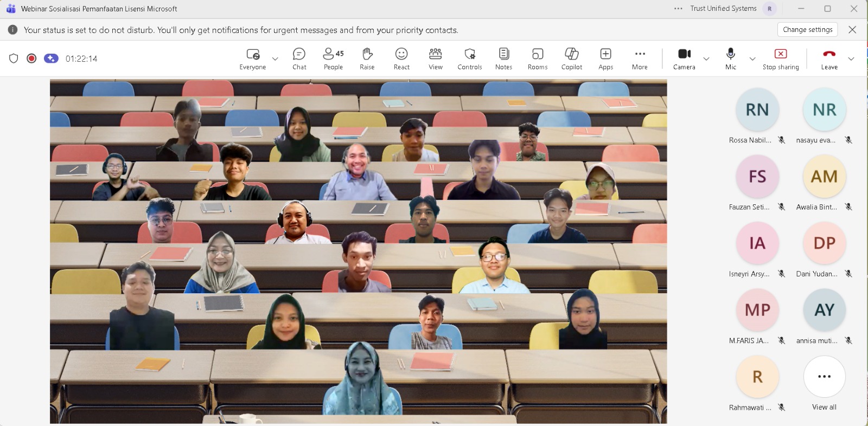Expand the Mic options arrow
This screenshot has height=426, width=868.
point(752,59)
